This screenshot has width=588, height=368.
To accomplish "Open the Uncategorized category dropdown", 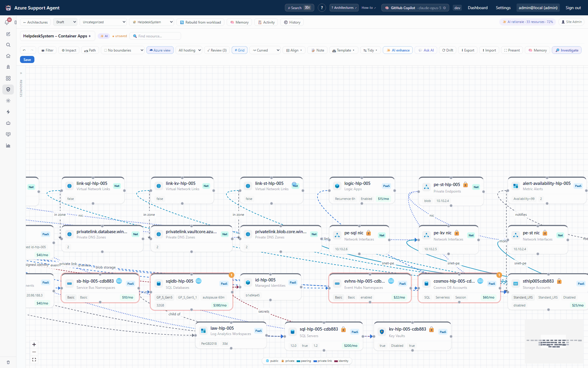I will click(103, 22).
